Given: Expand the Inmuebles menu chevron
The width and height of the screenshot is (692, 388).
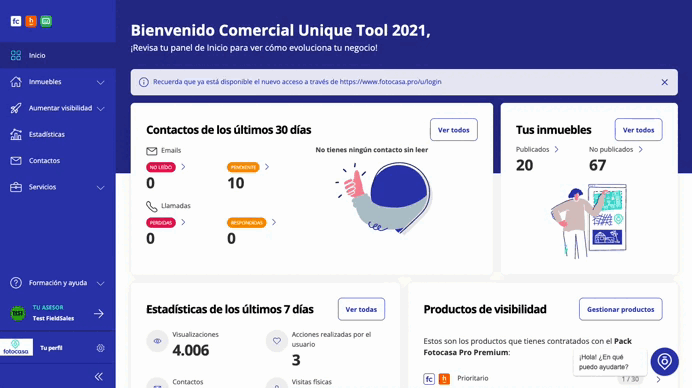Looking at the screenshot, I should (x=101, y=83).
